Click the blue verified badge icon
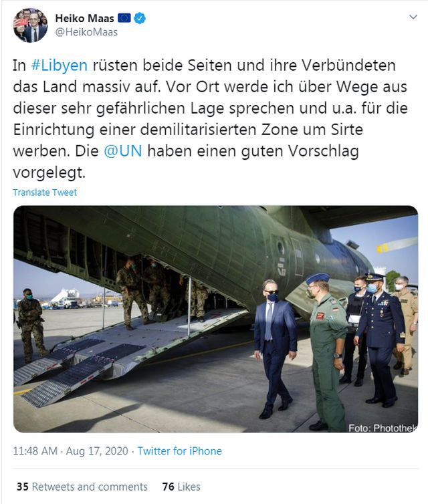Image resolution: width=428 pixels, height=504 pixels. (140, 18)
